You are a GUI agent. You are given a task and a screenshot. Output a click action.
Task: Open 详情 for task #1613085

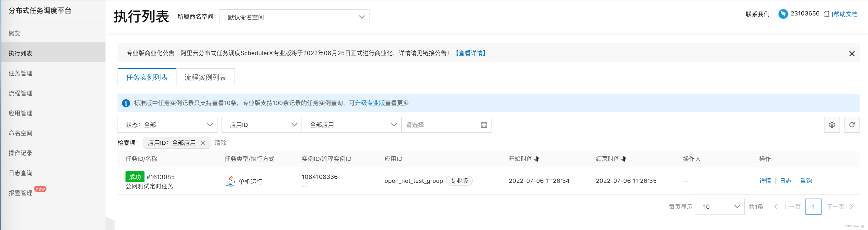click(x=765, y=181)
